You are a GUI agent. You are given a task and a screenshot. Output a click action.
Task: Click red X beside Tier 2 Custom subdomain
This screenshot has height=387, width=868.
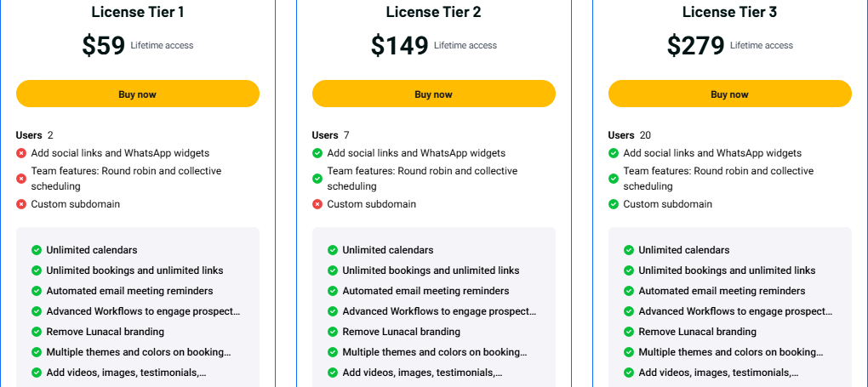click(x=317, y=204)
